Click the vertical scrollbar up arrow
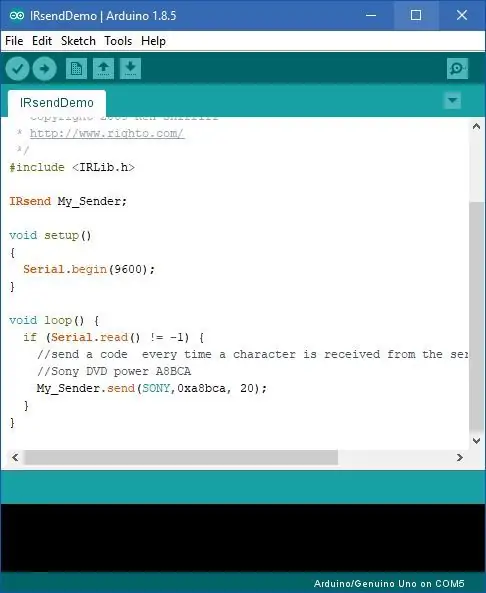Viewport: 486px width, 593px height. pos(477,127)
